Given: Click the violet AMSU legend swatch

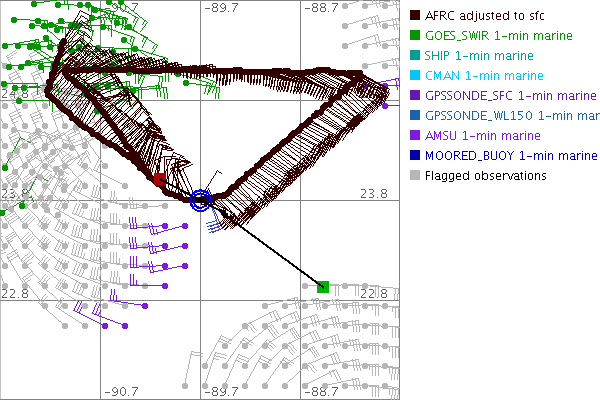Looking at the screenshot, I should tap(415, 136).
